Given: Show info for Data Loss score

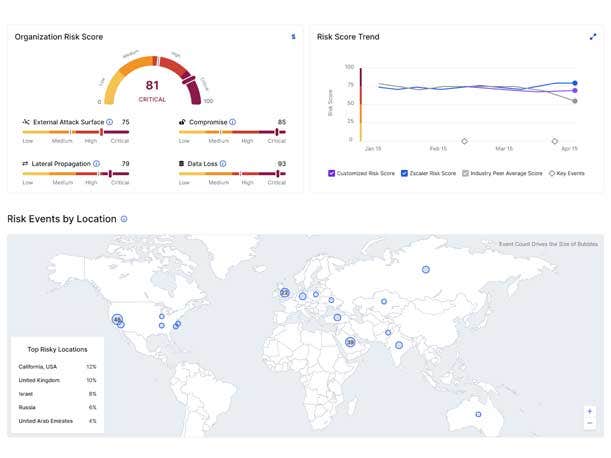Looking at the screenshot, I should (222, 163).
